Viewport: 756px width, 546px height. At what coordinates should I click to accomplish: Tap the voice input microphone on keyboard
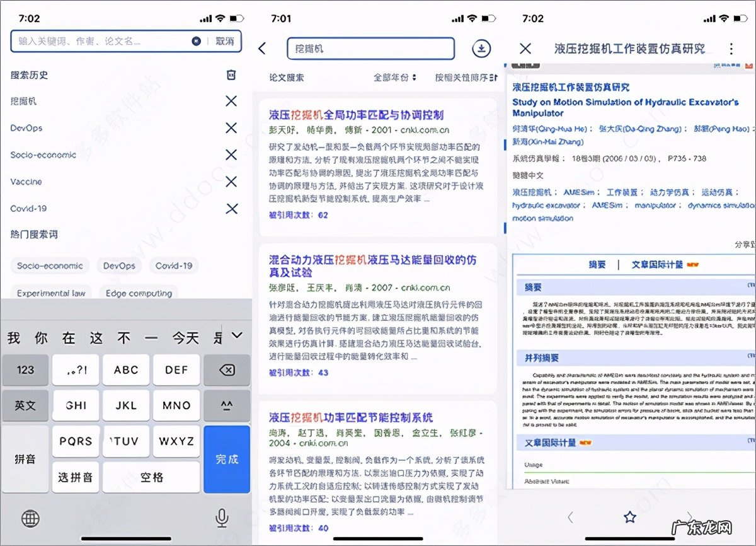point(222,518)
